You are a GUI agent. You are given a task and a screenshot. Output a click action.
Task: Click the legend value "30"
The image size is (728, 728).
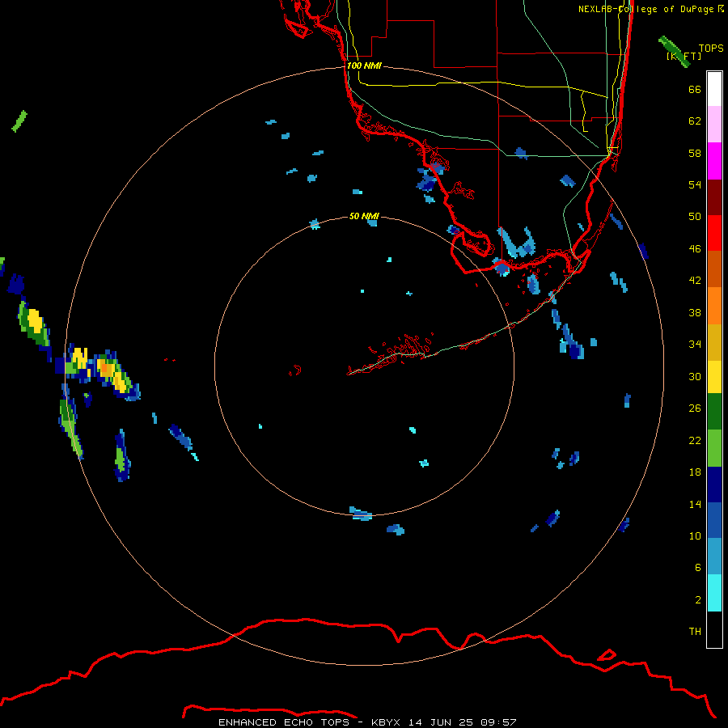coord(695,376)
